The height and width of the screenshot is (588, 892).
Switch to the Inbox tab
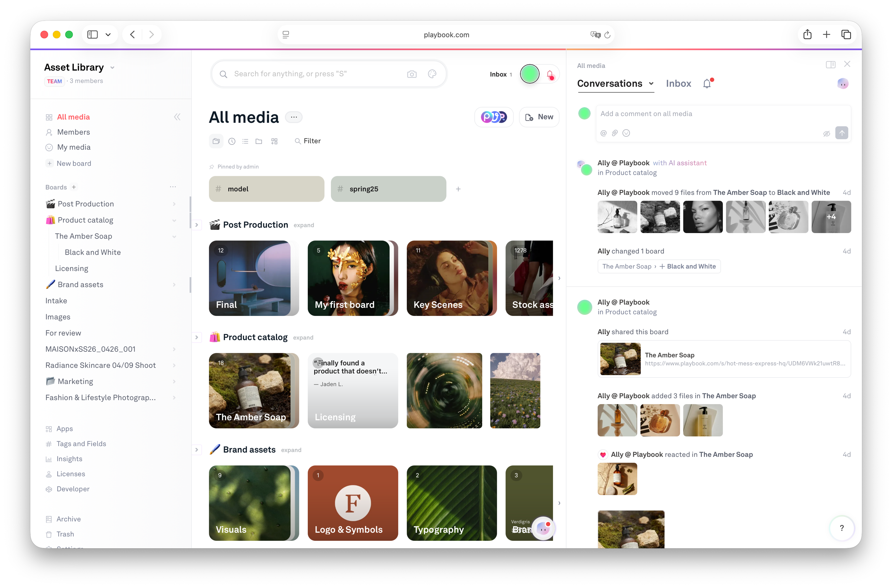point(678,83)
